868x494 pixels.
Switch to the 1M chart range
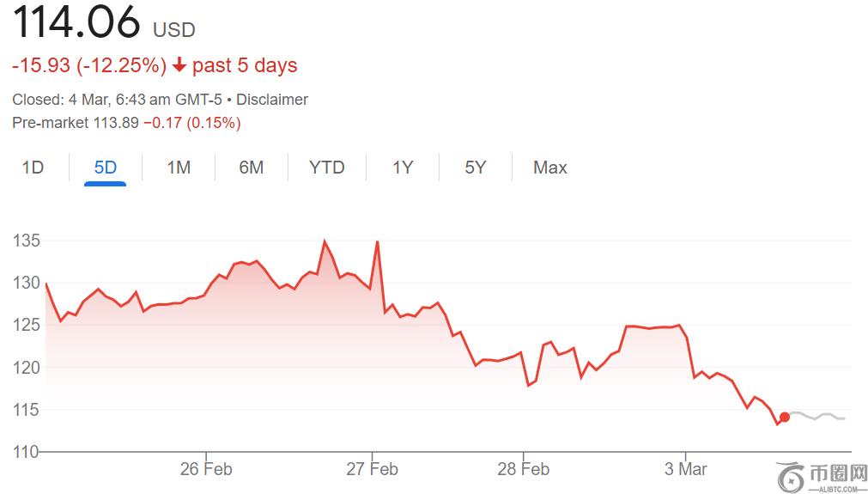[179, 168]
